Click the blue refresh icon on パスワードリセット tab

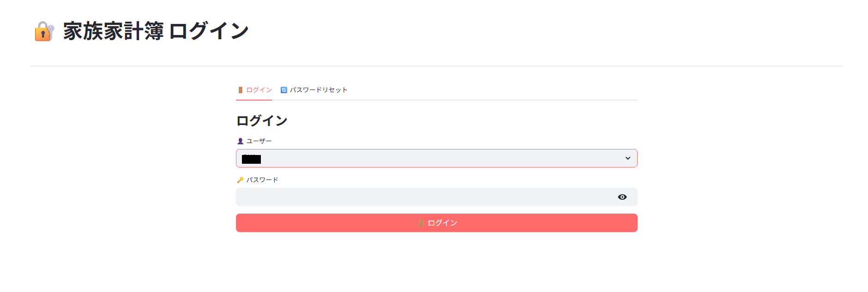pyautogui.click(x=284, y=90)
